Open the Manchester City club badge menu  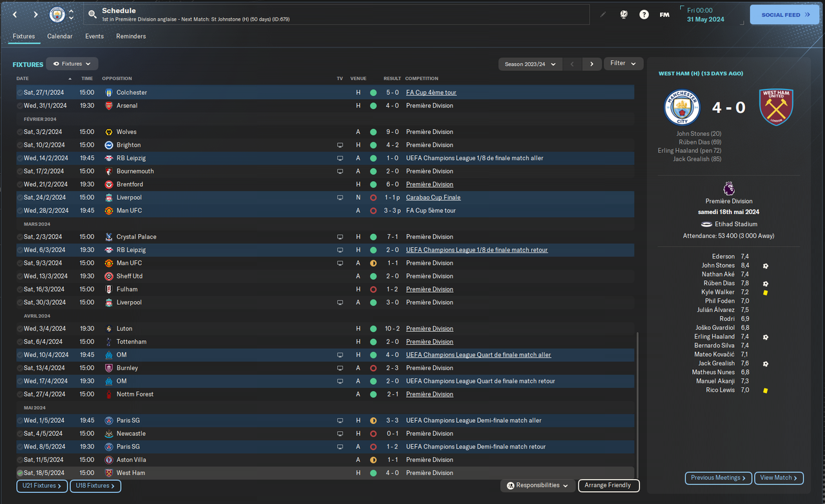57,14
